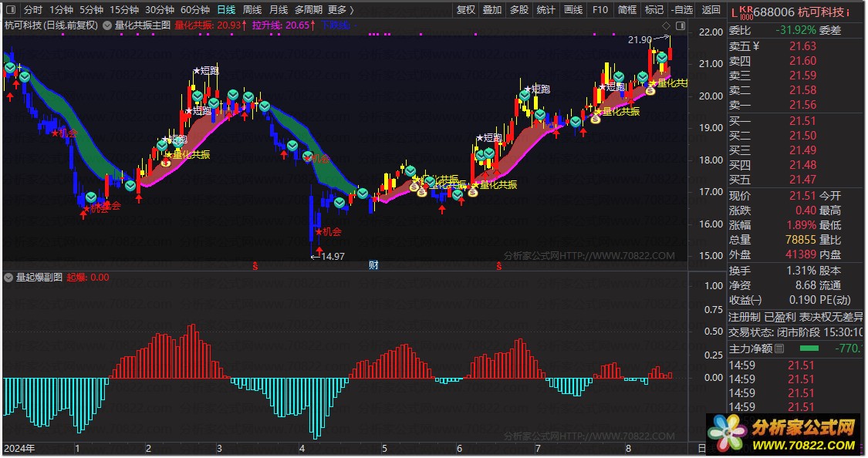Click the 总量 78855 value
868x458 pixels.
point(800,240)
